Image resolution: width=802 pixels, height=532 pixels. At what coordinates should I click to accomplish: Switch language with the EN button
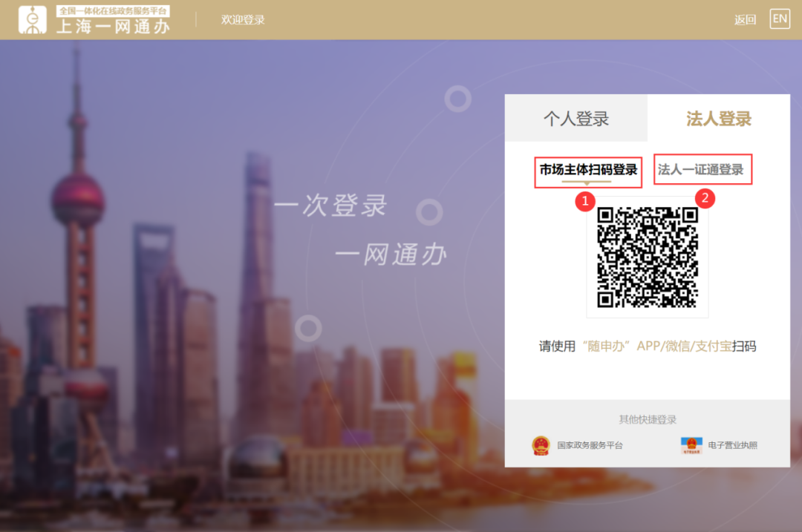780,19
